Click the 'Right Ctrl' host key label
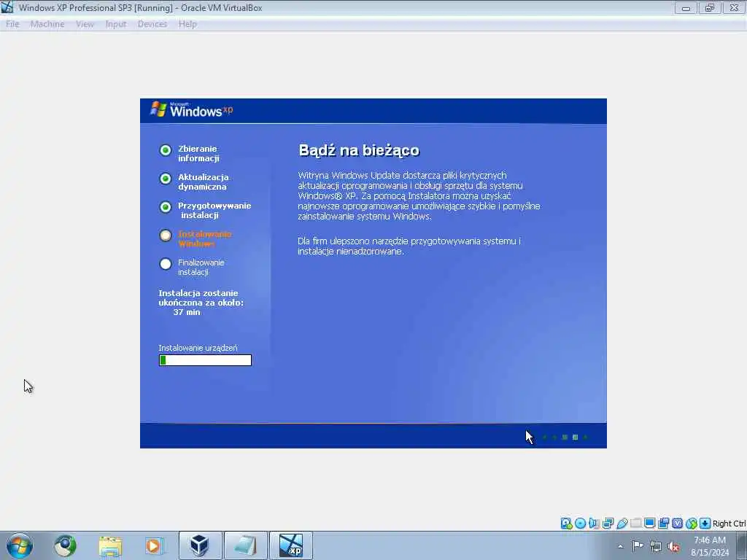 [x=729, y=524]
